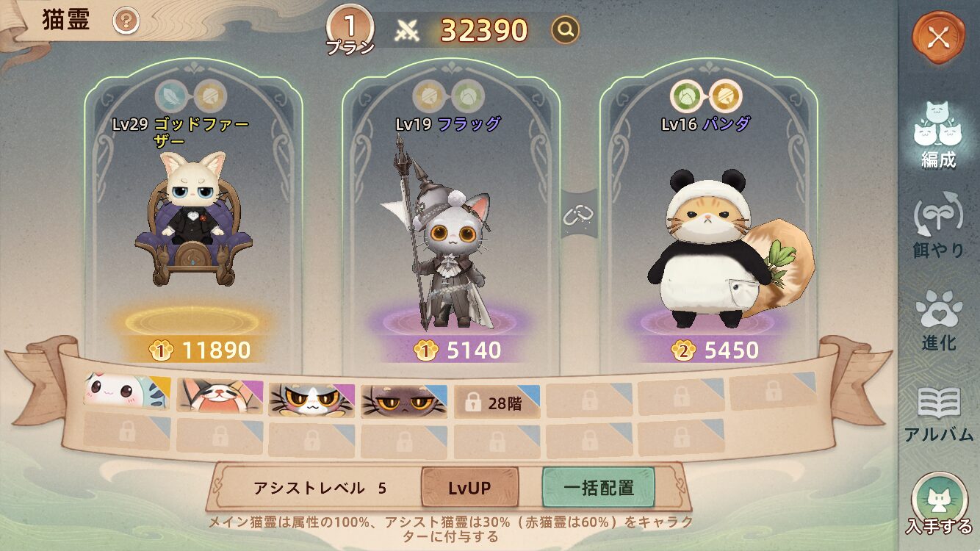Image resolution: width=980 pixels, height=551 pixels.
Task: Open the help question mark icon
Action: (x=126, y=22)
